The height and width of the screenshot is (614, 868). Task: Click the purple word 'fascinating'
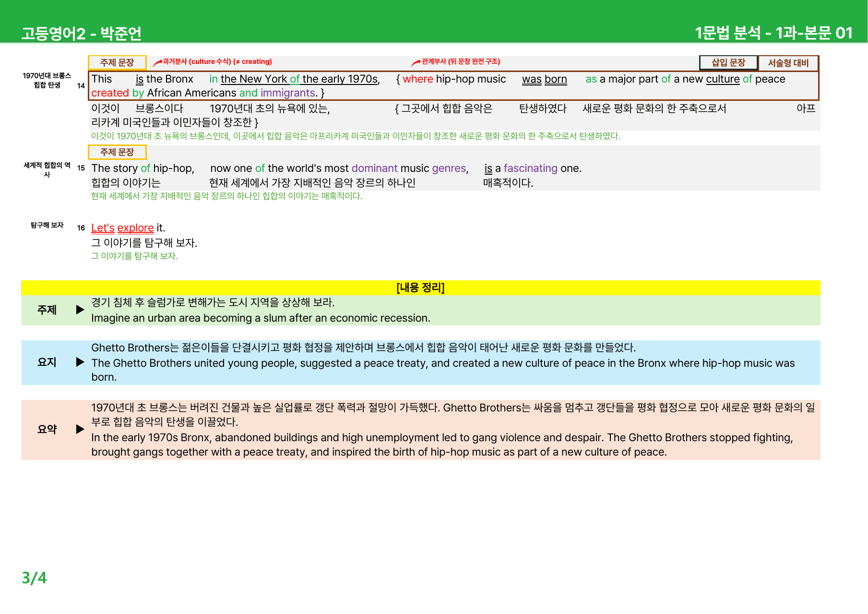[530, 169]
